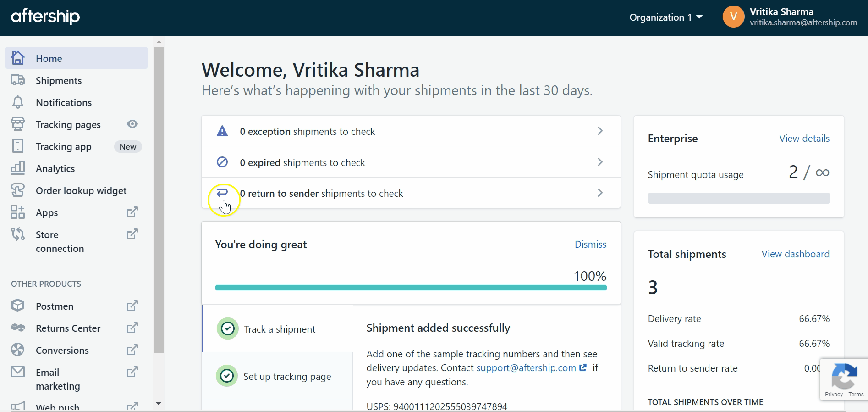
Task: Expand the expired shipments row chevron
Action: (600, 162)
